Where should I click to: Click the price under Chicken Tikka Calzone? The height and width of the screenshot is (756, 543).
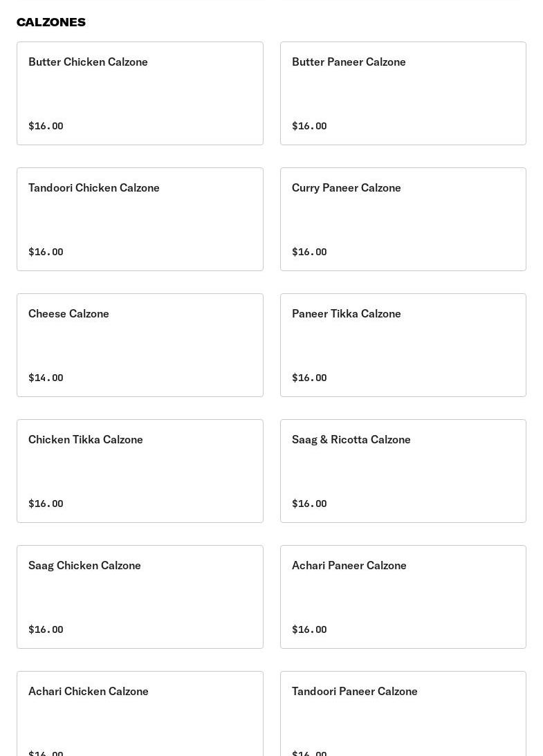click(46, 504)
